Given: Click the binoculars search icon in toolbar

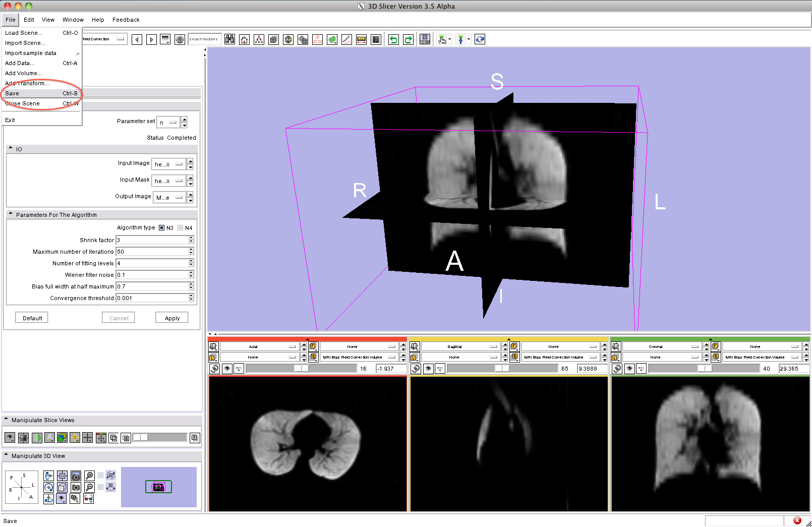Looking at the screenshot, I should pos(230,39).
